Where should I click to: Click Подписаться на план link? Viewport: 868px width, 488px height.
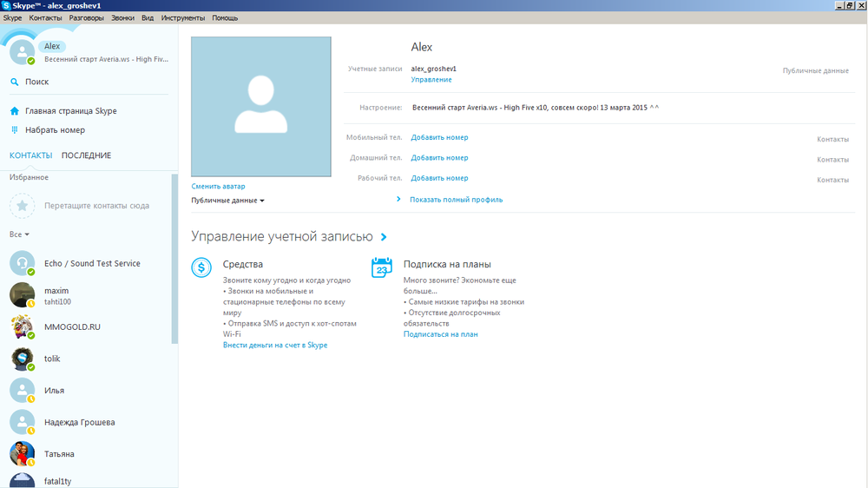tap(440, 333)
